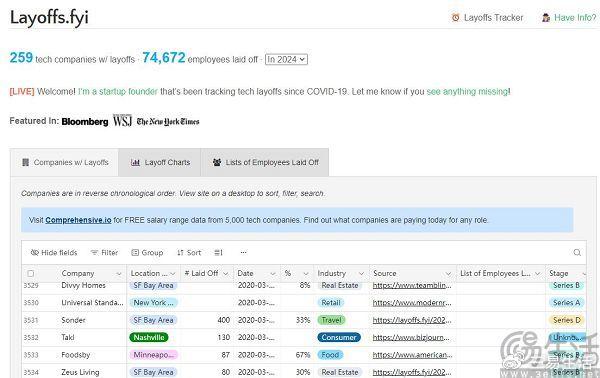Click the Travel industry tag

click(331, 320)
